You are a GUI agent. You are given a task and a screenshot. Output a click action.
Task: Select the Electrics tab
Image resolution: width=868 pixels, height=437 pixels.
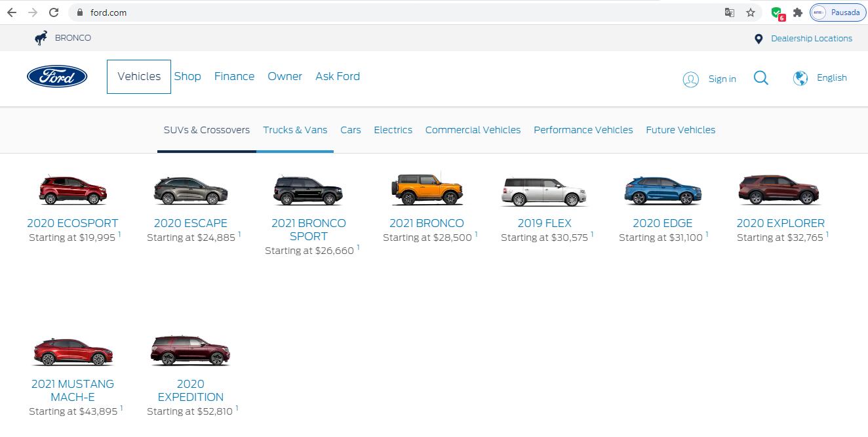coord(393,130)
